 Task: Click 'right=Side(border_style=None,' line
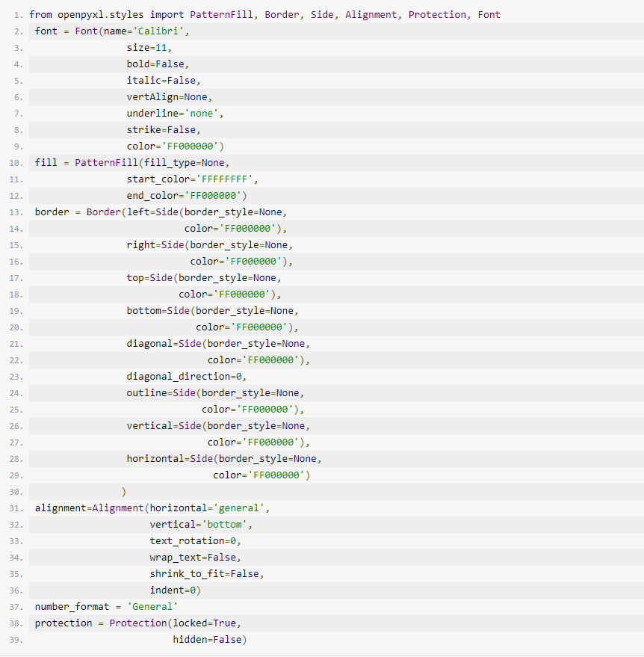[210, 245]
